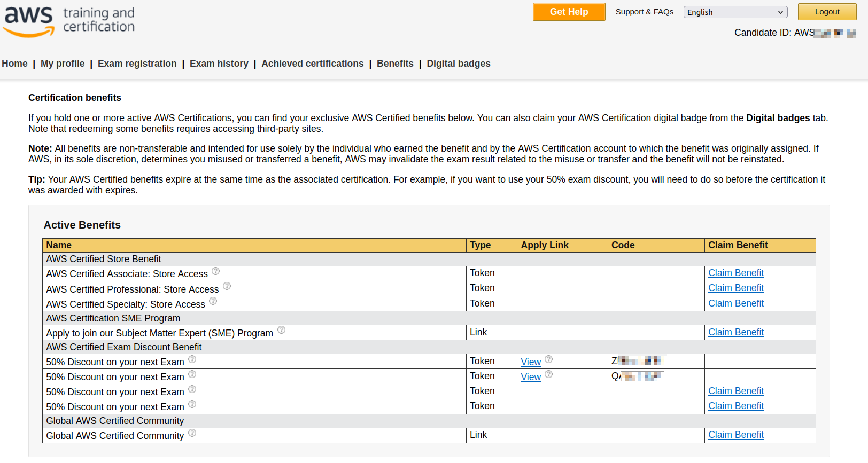Click the AWS training and certification logo
868x463 pixels.
pyautogui.click(x=69, y=21)
